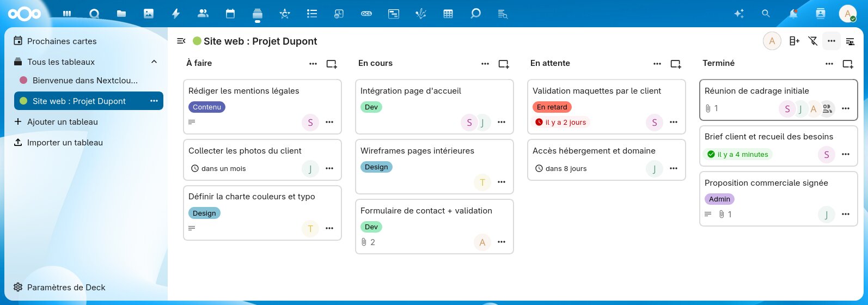868x305 pixels.
Task: Open the notifications bell
Action: point(793,14)
